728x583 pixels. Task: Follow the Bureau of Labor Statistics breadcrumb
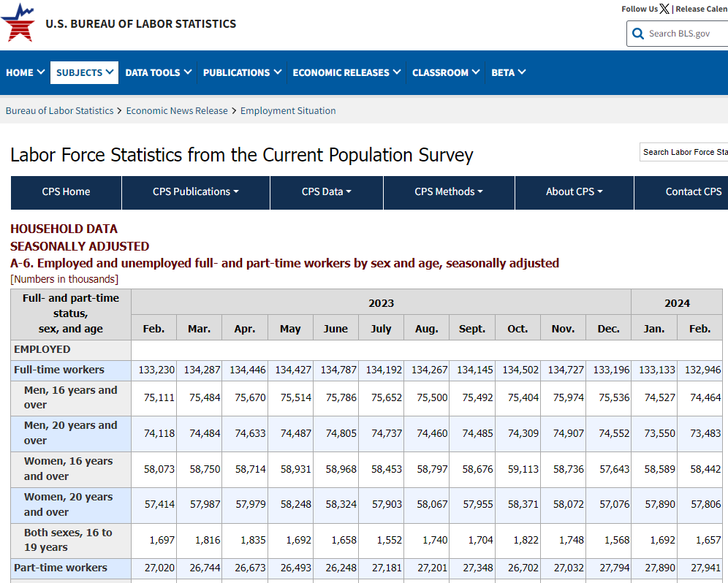tap(60, 111)
